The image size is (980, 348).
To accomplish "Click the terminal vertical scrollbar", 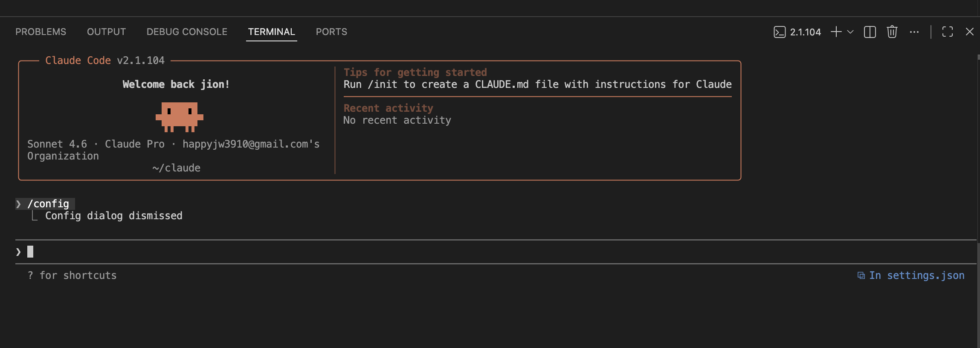I will (x=978, y=171).
